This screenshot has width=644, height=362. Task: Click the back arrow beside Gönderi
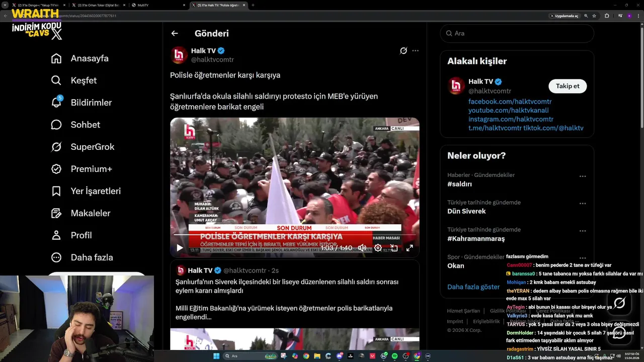(175, 33)
